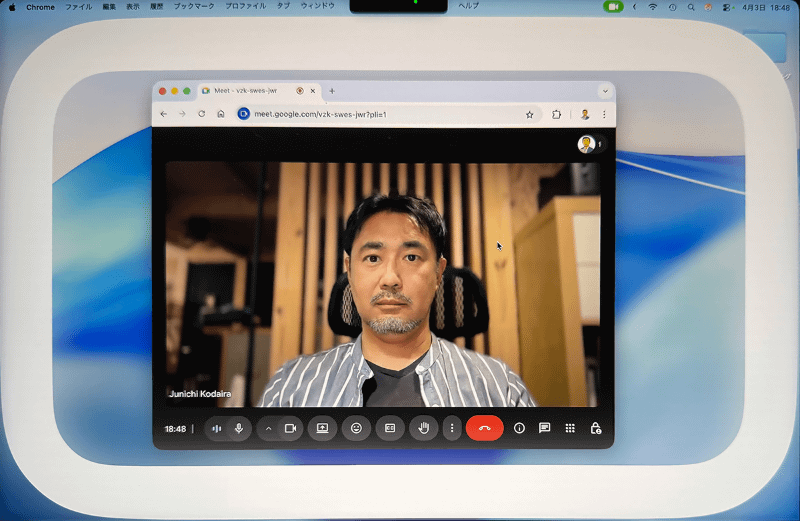Open the 表示 menu
Viewport: 800px width, 521px height.
133,7
